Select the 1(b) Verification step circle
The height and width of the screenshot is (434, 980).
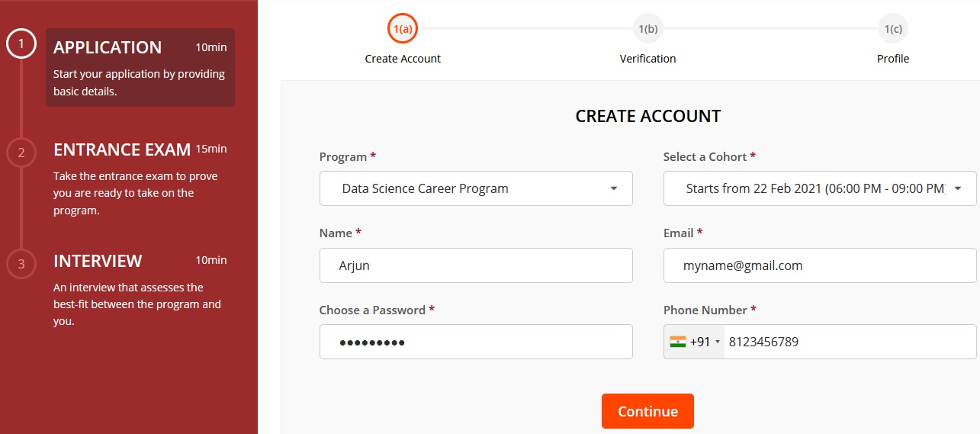pyautogui.click(x=647, y=29)
